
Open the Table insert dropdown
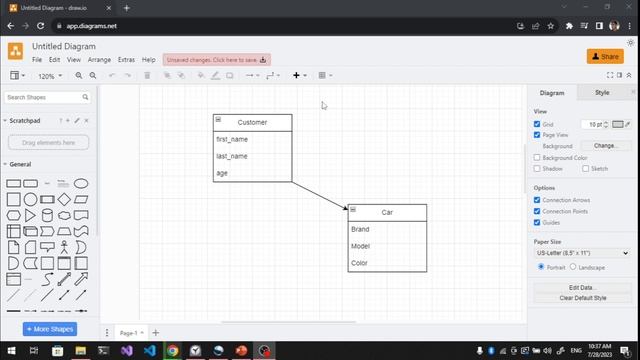coord(325,76)
